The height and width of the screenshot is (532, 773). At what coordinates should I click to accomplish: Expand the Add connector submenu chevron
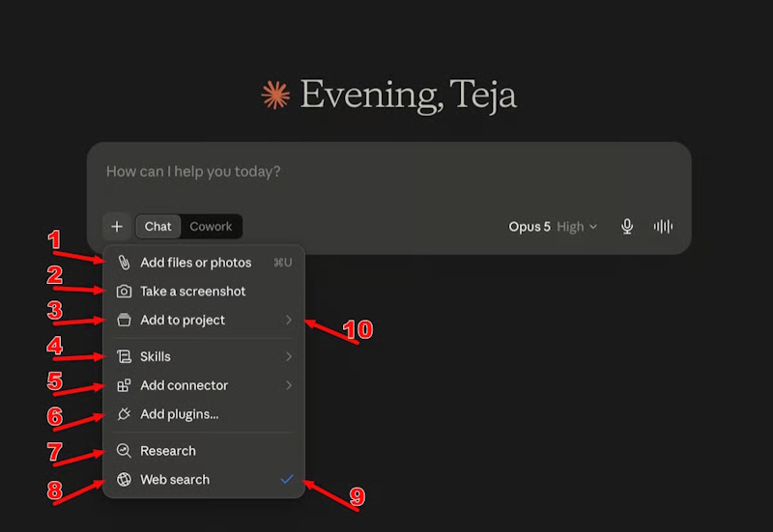pyautogui.click(x=289, y=385)
